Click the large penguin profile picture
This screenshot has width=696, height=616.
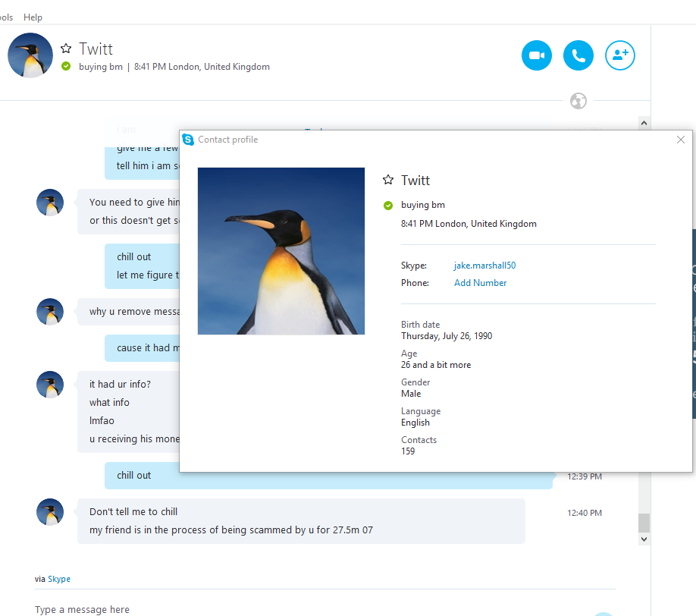[281, 251]
